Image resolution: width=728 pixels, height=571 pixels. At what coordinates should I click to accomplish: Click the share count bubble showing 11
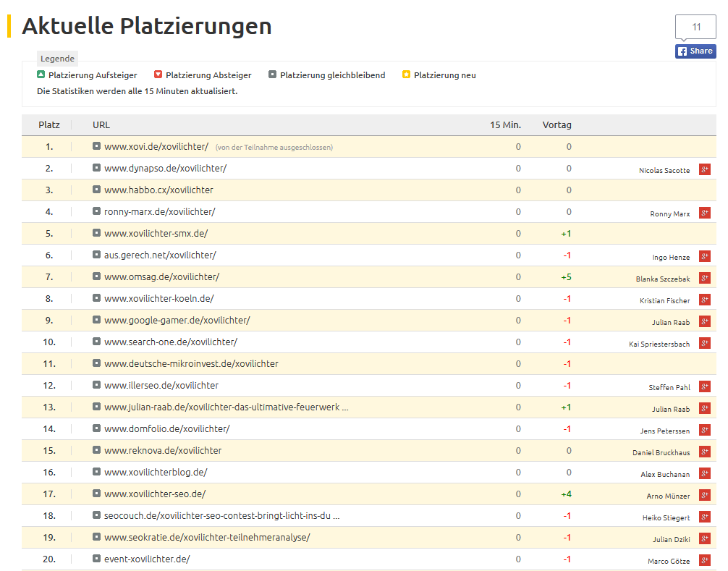pos(695,28)
